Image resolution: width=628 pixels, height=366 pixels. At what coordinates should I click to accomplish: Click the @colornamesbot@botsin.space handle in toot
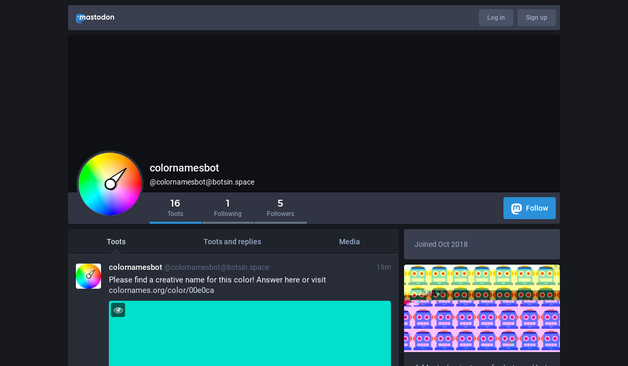[217, 267]
